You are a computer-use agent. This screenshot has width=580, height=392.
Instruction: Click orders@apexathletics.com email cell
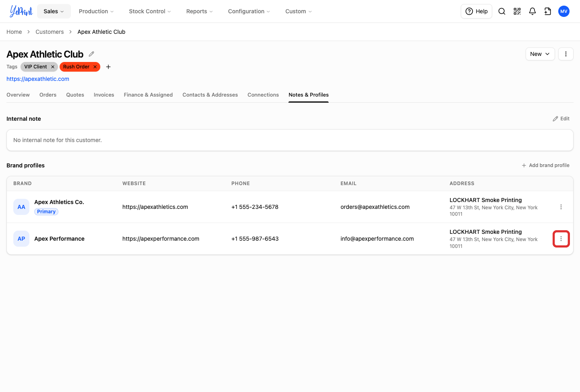(x=375, y=207)
